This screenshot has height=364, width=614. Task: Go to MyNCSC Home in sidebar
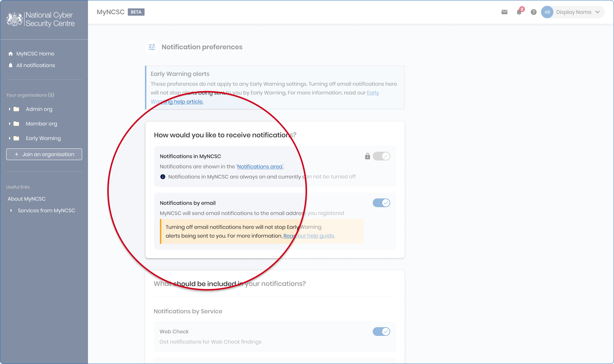(x=35, y=54)
